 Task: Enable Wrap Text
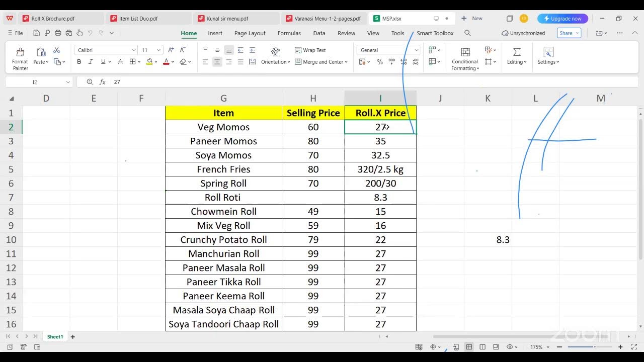310,50
